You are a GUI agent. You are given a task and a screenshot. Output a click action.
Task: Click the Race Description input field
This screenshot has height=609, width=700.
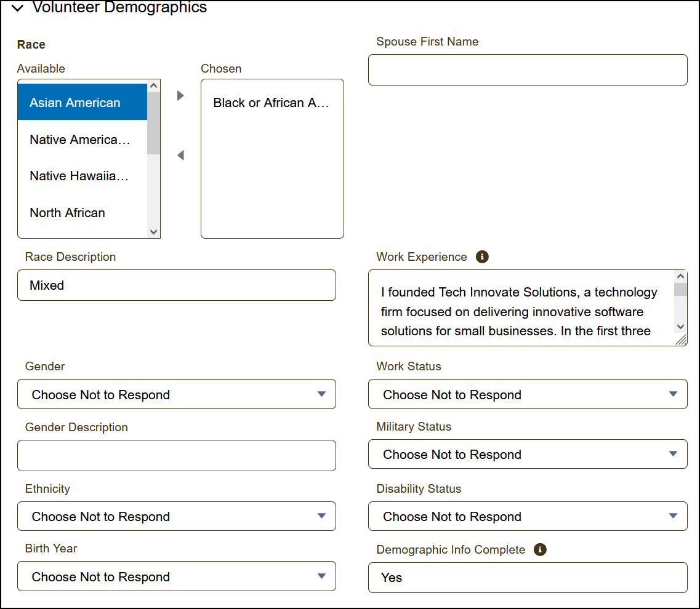pos(177,285)
